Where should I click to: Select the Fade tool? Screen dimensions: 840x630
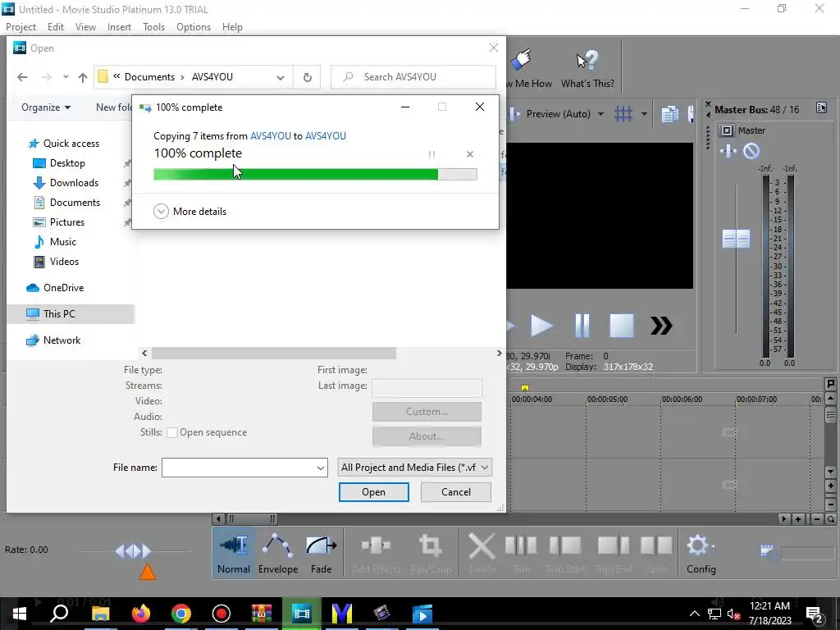(x=321, y=555)
